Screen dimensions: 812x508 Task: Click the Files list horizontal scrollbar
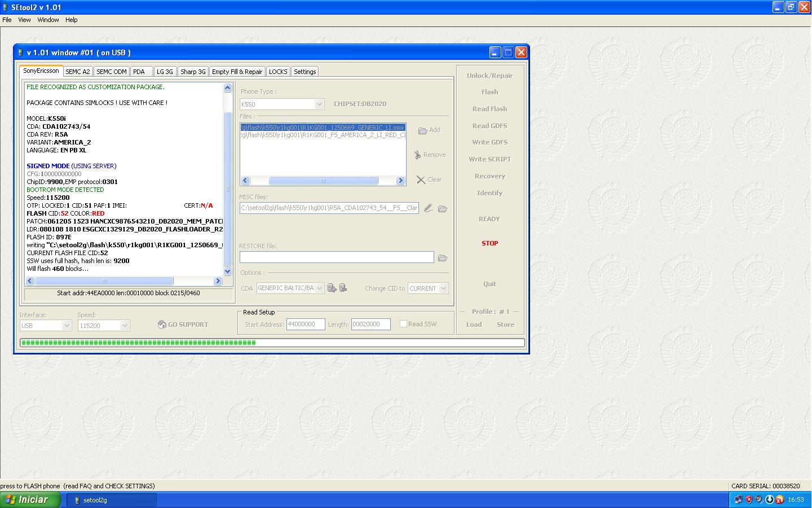tap(323, 181)
